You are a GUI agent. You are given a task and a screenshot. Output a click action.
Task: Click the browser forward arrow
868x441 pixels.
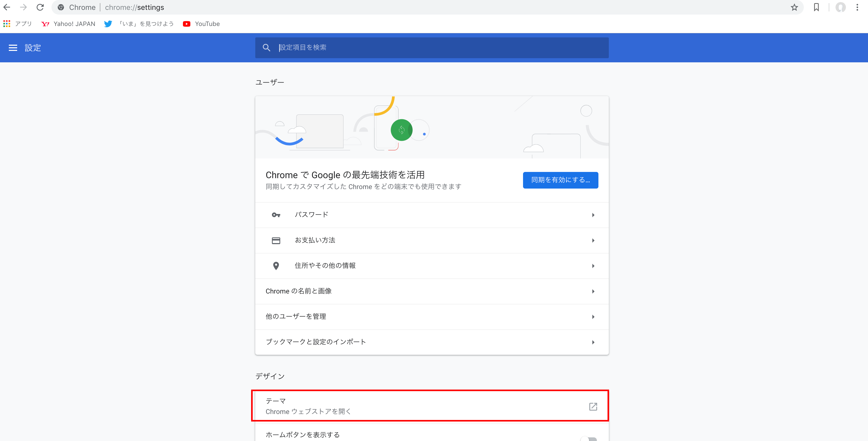point(23,7)
